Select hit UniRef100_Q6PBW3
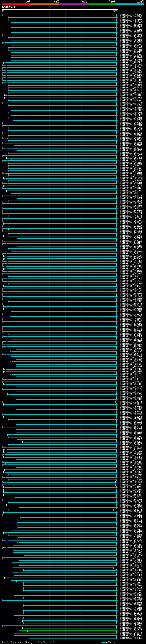This screenshot has width=146, height=644. pos(131,35)
